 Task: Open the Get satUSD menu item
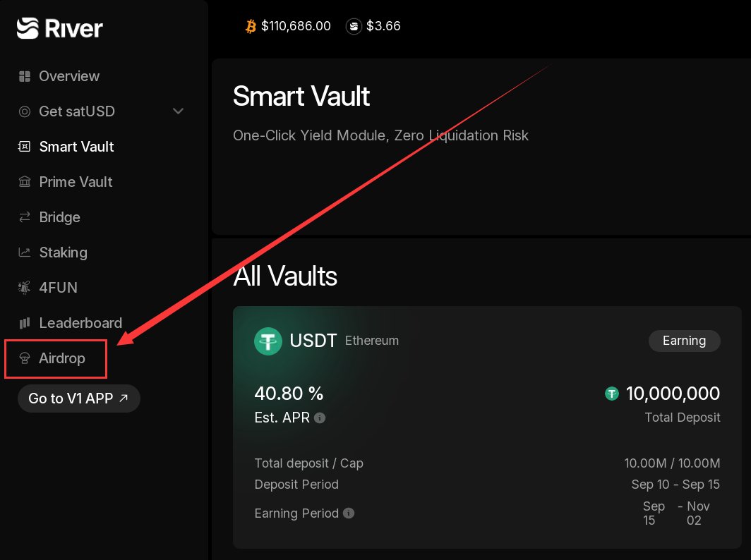click(x=76, y=111)
